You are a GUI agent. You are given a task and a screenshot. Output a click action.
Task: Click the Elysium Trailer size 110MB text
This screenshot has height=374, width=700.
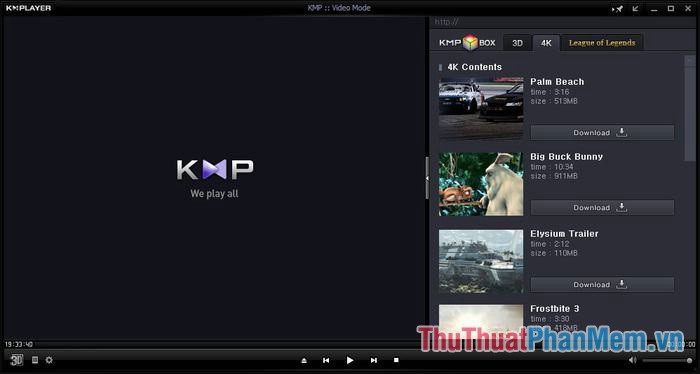(554, 253)
